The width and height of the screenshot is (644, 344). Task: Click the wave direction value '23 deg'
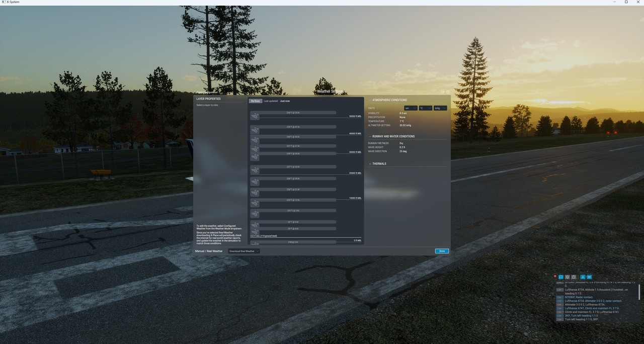[x=403, y=151]
